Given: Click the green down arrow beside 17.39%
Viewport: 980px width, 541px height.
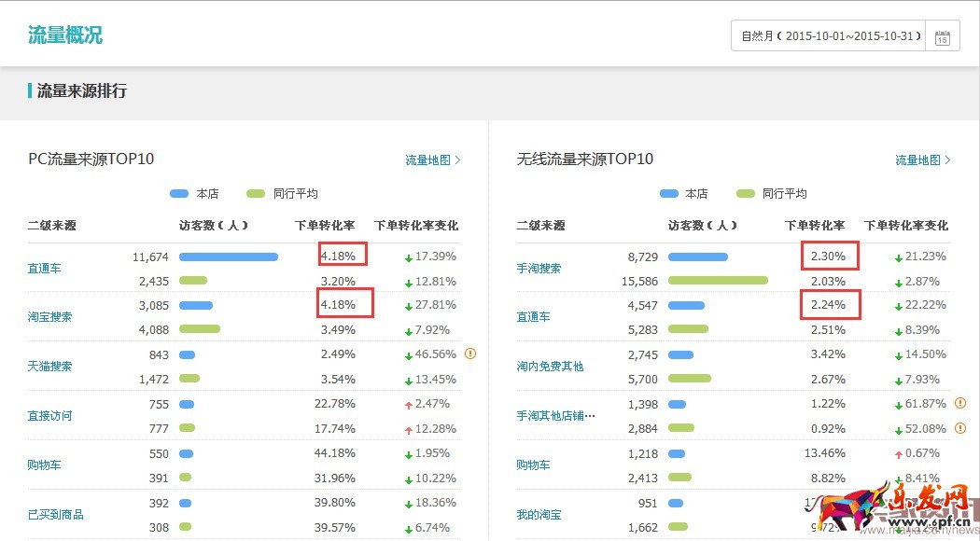Looking at the screenshot, I should [408, 257].
